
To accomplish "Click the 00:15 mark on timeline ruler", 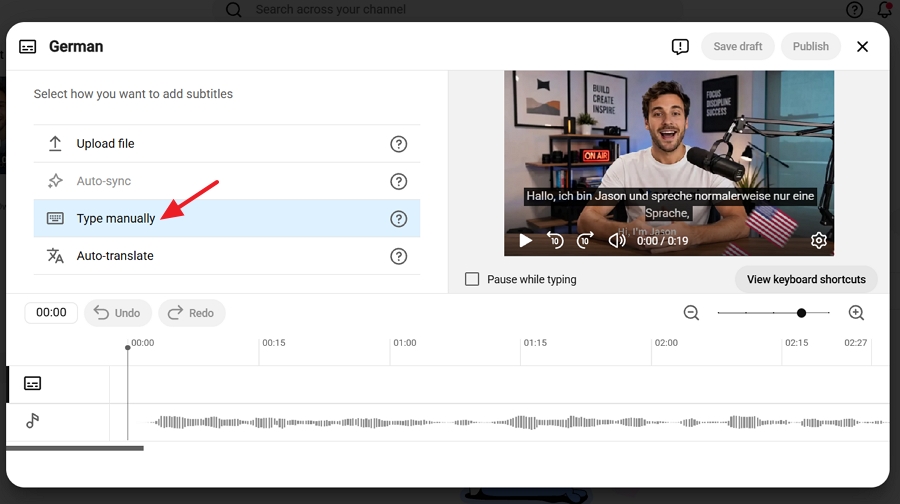I will click(274, 343).
